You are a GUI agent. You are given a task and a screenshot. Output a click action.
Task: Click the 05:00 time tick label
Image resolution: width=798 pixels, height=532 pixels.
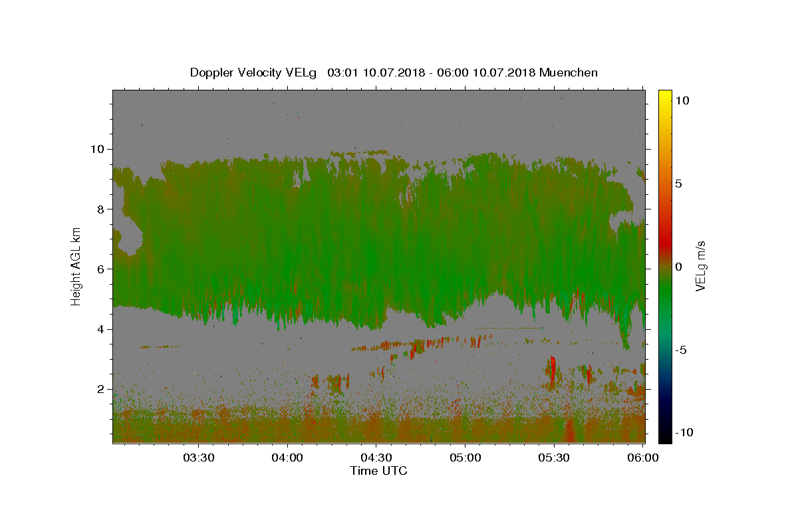(x=465, y=458)
